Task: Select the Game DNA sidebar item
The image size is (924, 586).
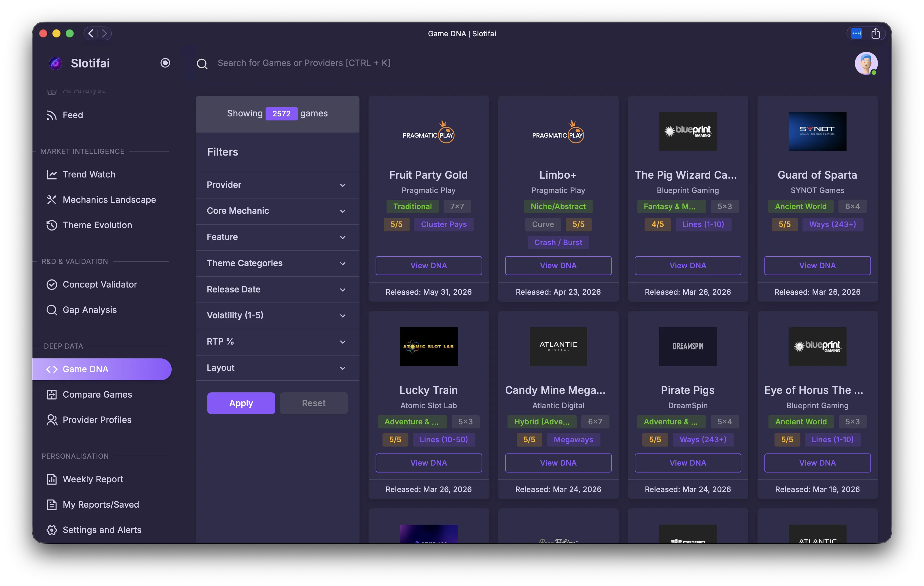Action: pos(102,369)
